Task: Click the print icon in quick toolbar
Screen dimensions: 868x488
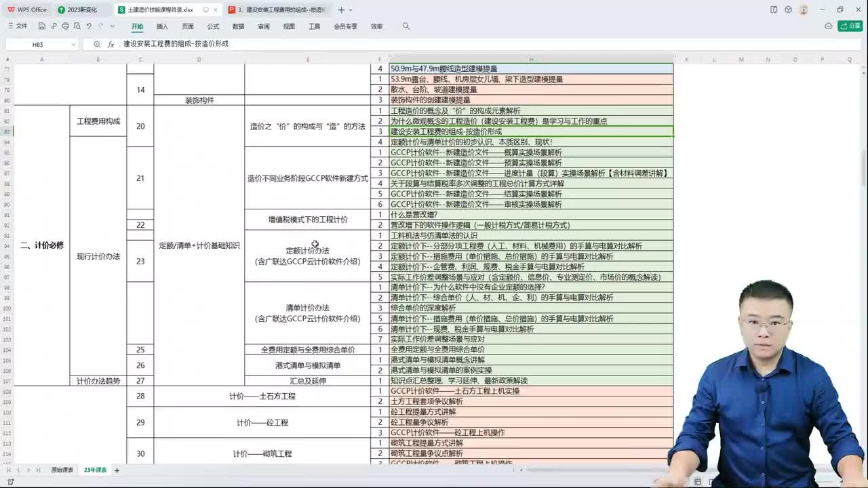Action: [65, 26]
